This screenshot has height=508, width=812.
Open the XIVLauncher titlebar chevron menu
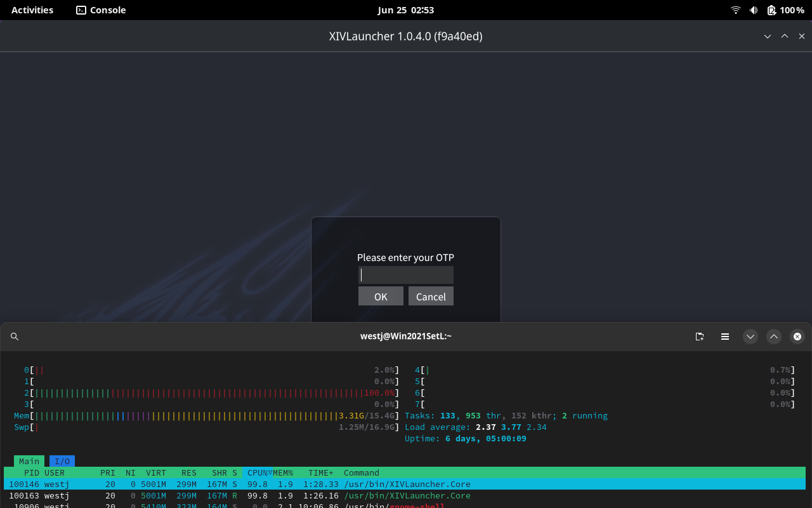coord(768,36)
